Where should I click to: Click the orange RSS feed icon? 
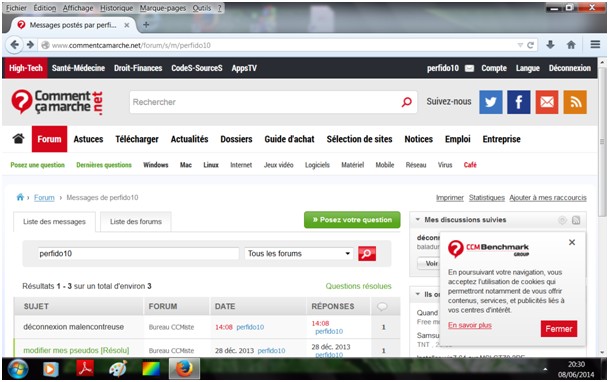point(575,102)
